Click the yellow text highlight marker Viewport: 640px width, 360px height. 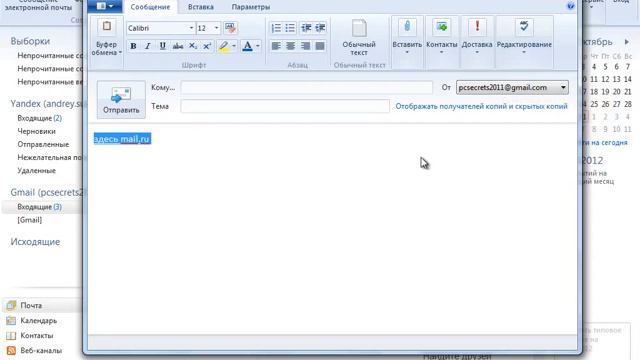(x=223, y=46)
